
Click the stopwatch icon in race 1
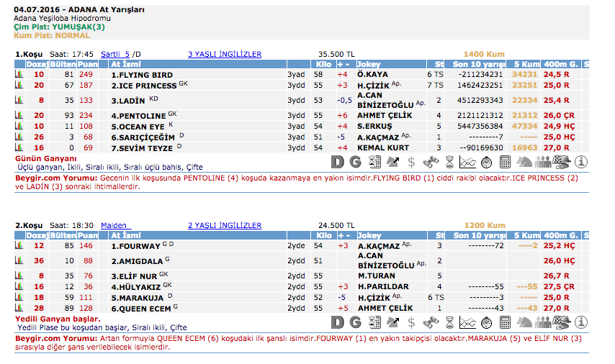(x=487, y=162)
